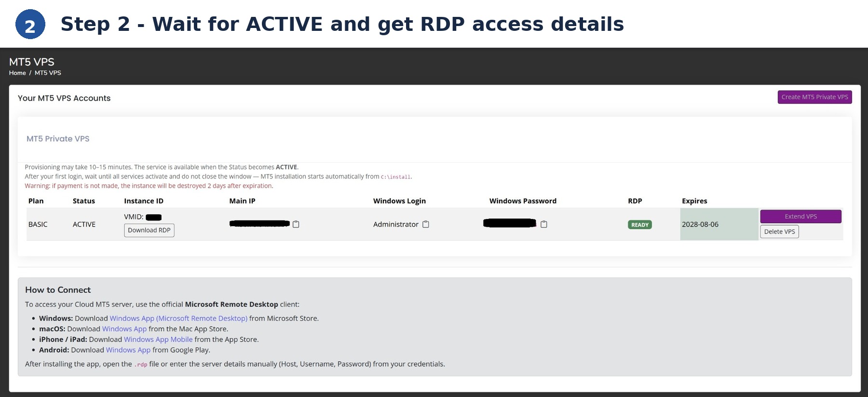Click the Administrator login text
This screenshot has width=868, height=397.
click(x=396, y=224)
